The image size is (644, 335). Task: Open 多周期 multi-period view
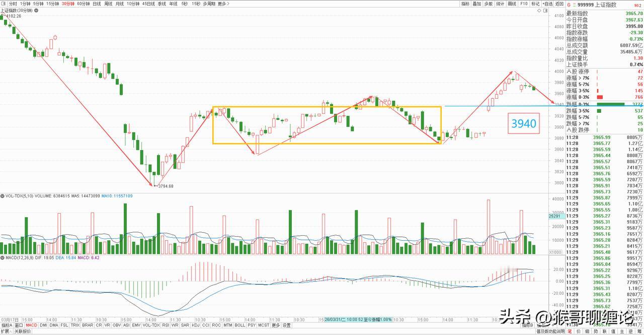click(x=209, y=4)
